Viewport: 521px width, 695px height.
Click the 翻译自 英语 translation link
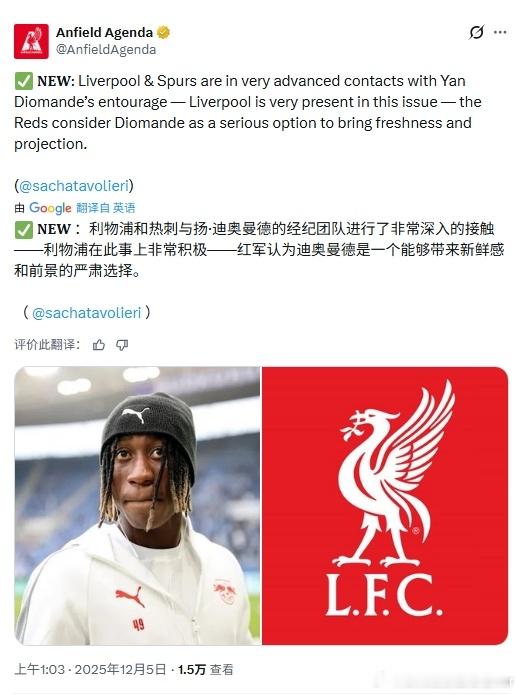click(x=106, y=208)
